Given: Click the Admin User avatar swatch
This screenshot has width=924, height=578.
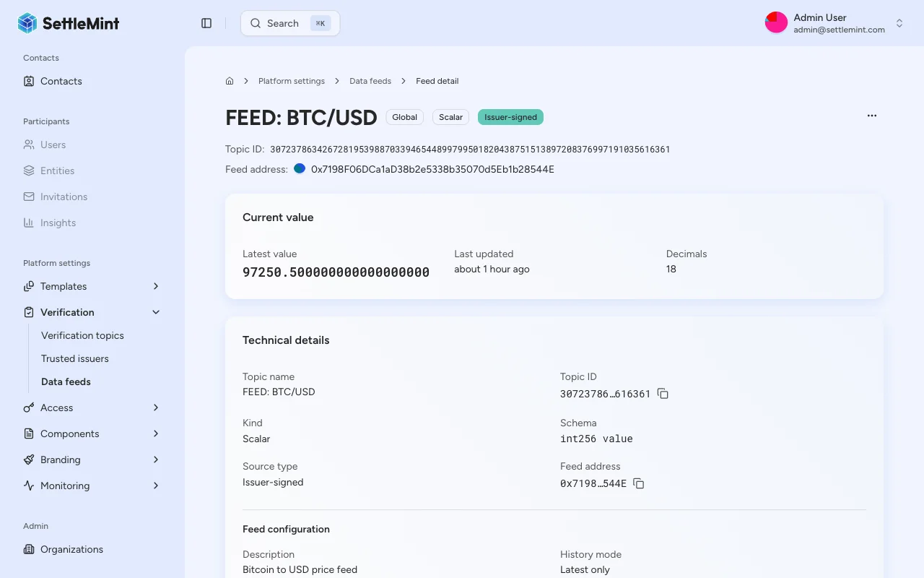Looking at the screenshot, I should coord(776,22).
